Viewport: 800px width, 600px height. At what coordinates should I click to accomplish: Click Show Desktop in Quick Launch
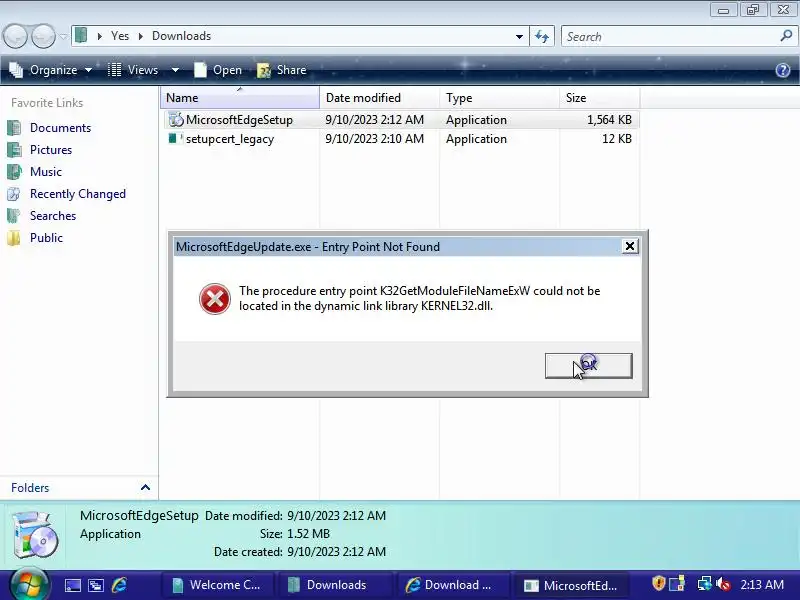coord(72,585)
